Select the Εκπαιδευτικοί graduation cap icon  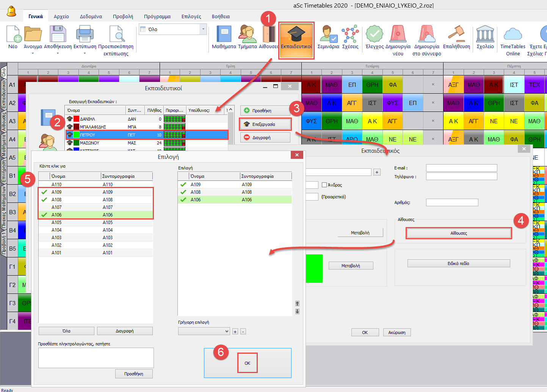(296, 35)
